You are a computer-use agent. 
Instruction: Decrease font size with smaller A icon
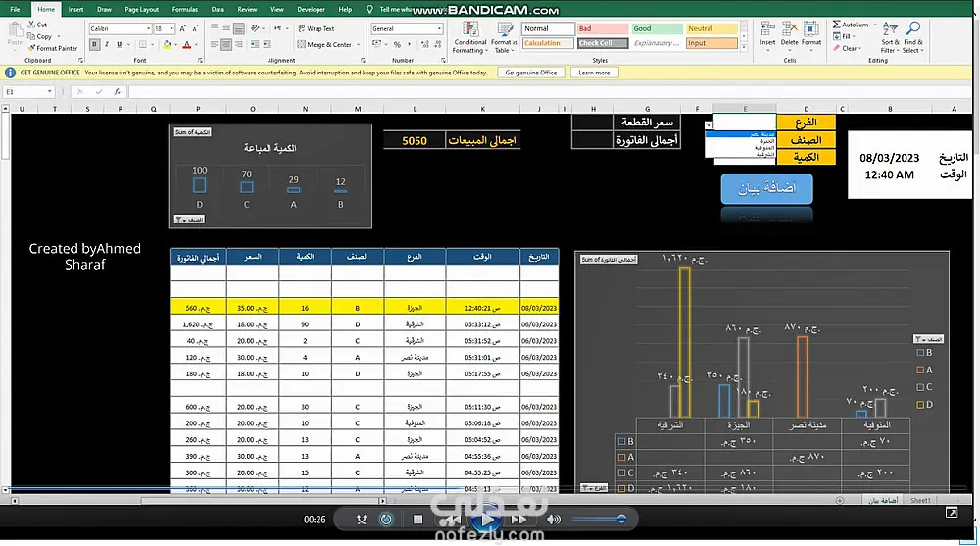point(195,28)
